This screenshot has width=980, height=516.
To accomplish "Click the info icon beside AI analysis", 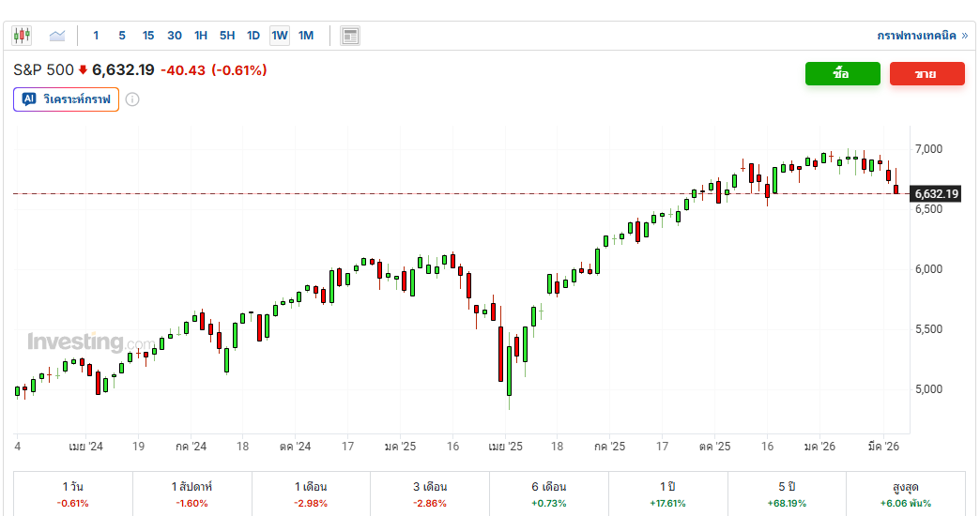I will click(132, 99).
